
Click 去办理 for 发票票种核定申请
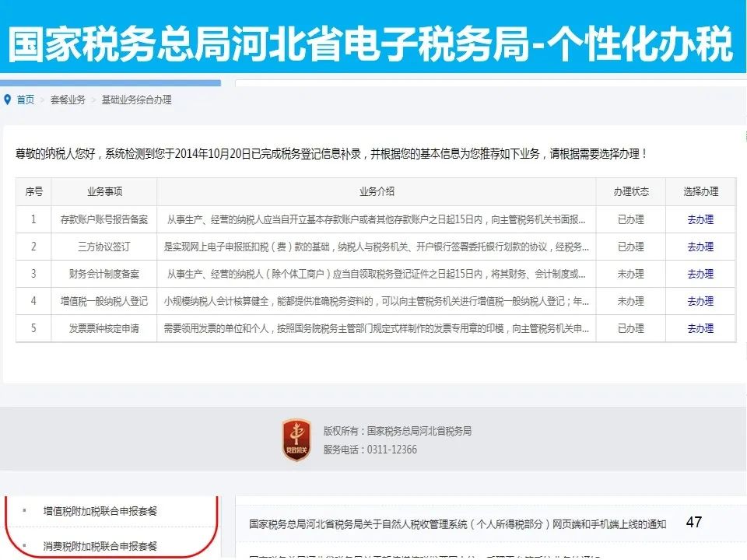point(700,328)
